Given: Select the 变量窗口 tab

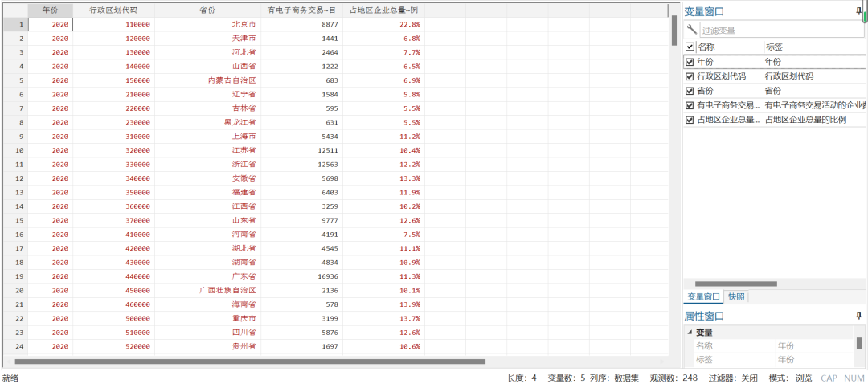Looking at the screenshot, I should tap(703, 297).
